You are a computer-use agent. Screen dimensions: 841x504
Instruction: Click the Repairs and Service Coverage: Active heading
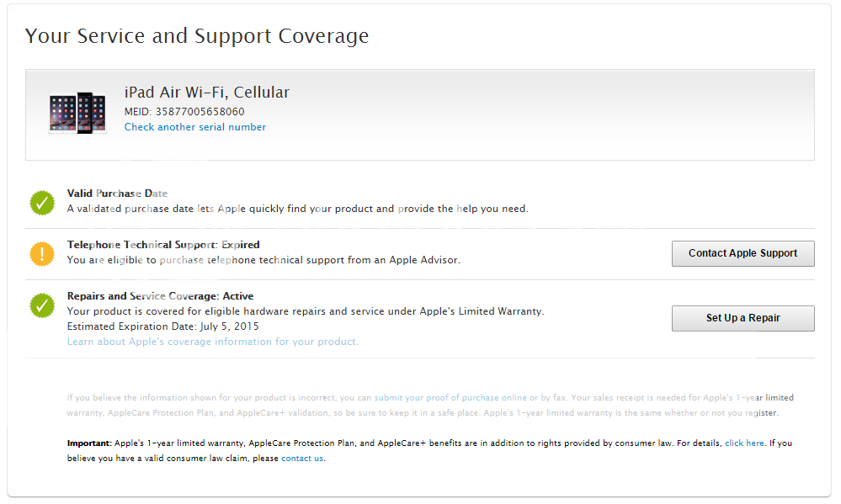point(160,295)
